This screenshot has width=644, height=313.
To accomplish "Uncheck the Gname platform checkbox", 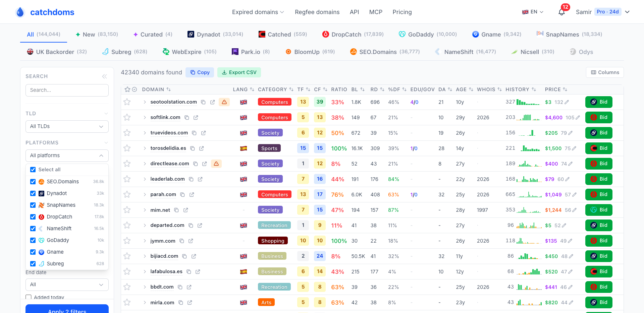I will tap(33, 252).
